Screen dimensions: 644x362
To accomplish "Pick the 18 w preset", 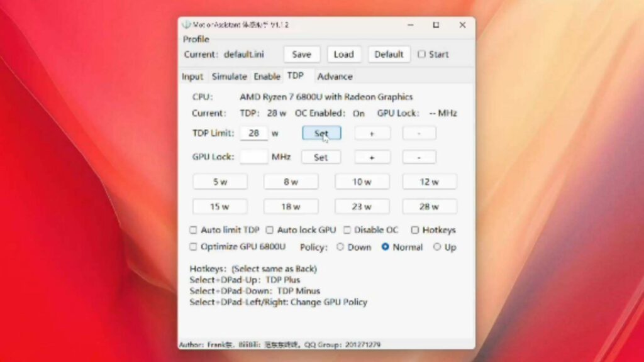I will pos(291,206).
